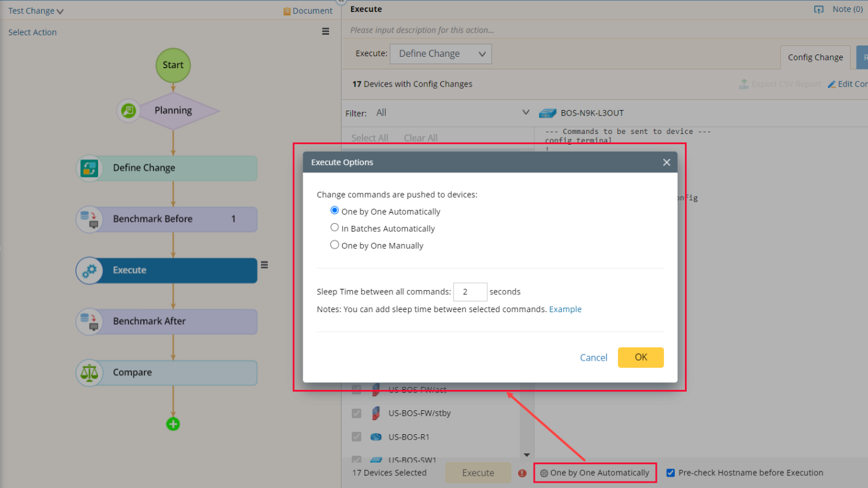Toggle Pre-check Hostname before Execution checkbox

(x=671, y=473)
